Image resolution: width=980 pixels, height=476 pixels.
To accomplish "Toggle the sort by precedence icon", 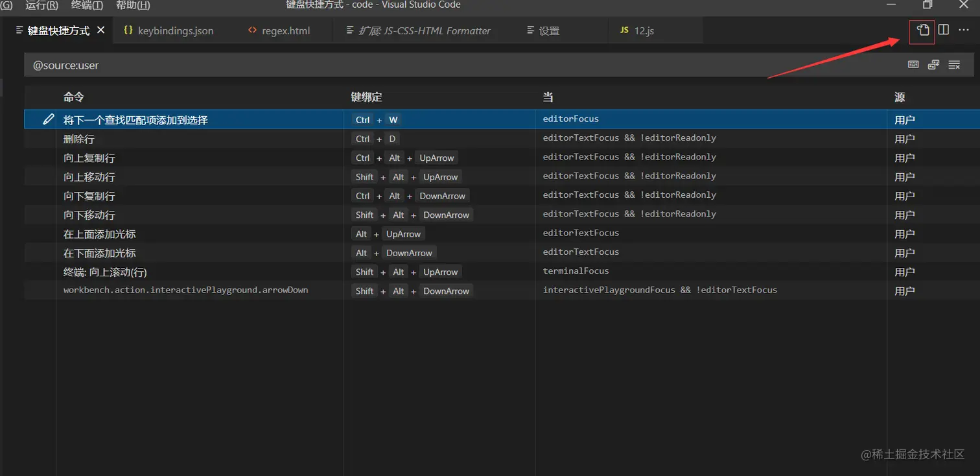I will coord(933,65).
